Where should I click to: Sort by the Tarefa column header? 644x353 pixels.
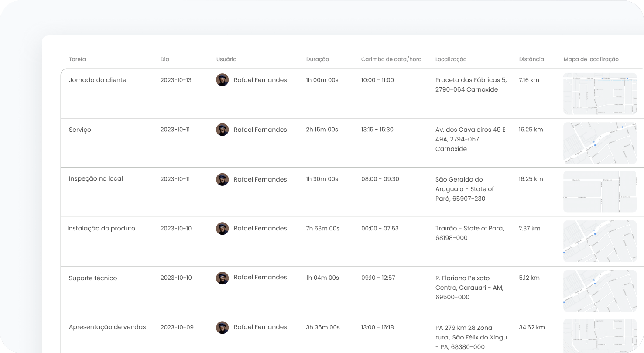coord(77,59)
